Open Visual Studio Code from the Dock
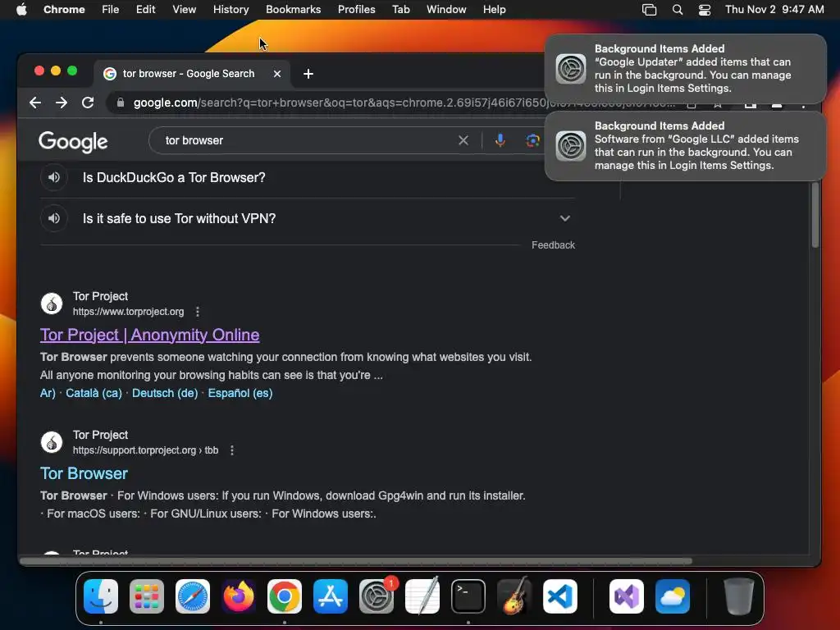The height and width of the screenshot is (630, 840). point(560,596)
